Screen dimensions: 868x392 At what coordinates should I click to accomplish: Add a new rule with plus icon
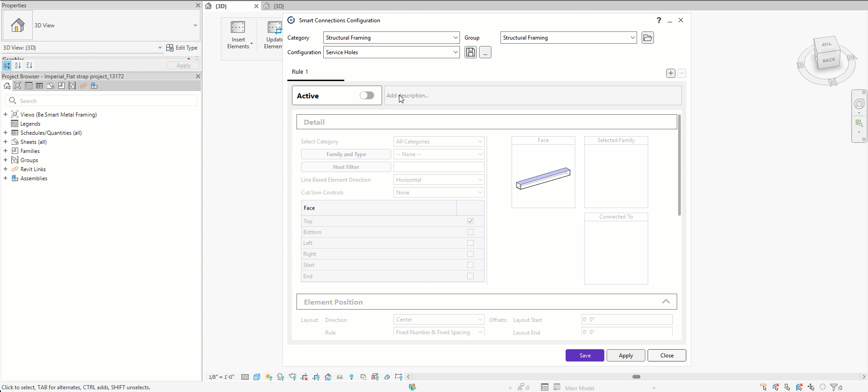tap(670, 73)
